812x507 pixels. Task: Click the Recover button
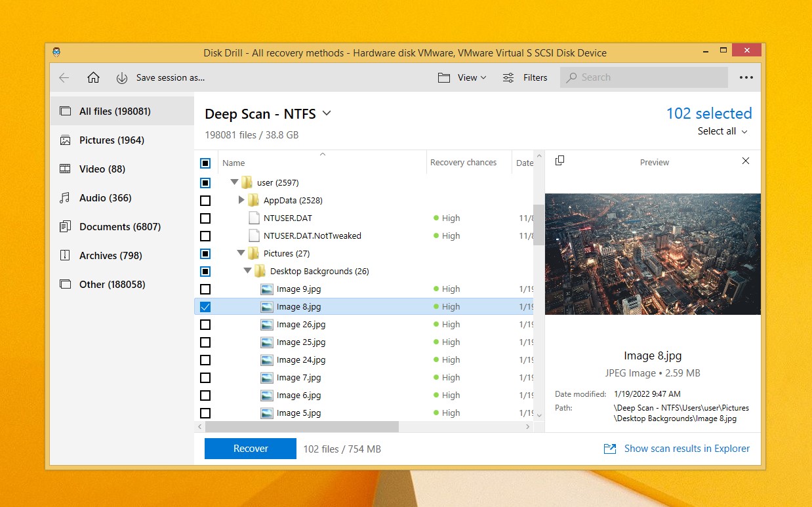point(251,449)
